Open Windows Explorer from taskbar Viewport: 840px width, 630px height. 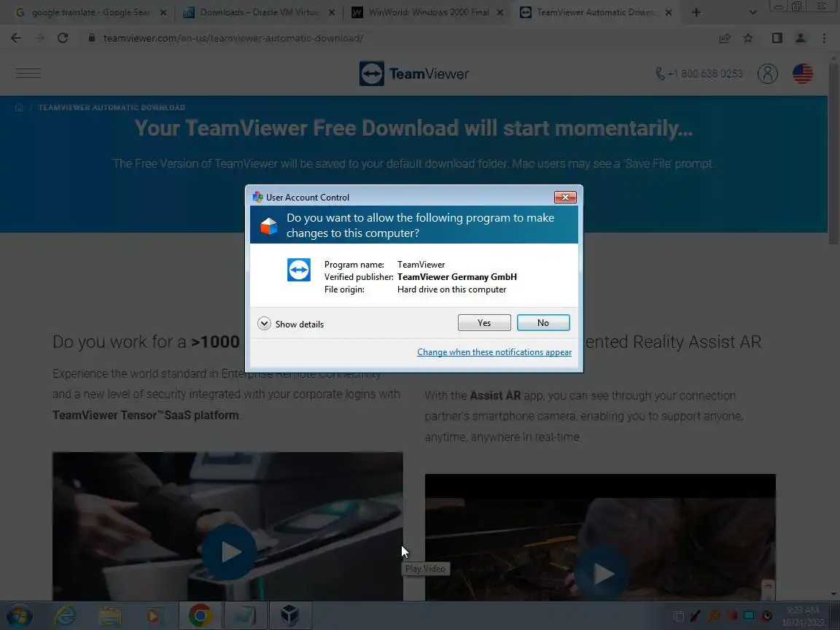(110, 615)
